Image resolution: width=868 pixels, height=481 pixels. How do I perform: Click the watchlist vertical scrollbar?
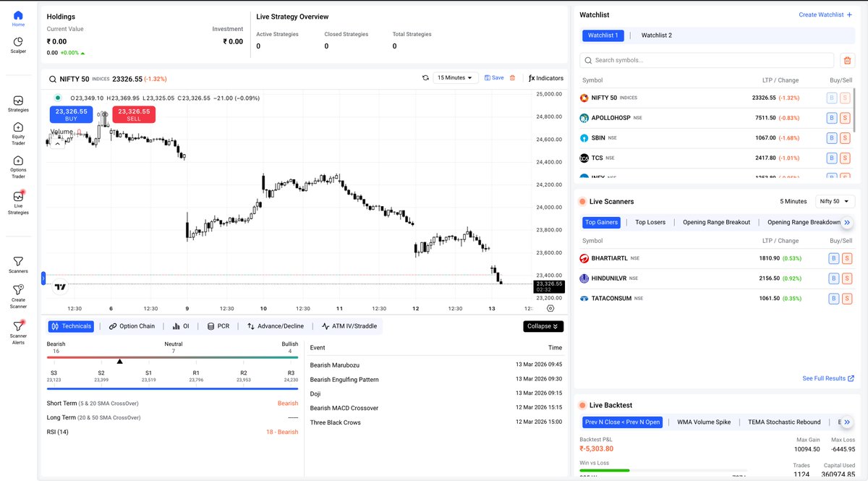[856, 108]
